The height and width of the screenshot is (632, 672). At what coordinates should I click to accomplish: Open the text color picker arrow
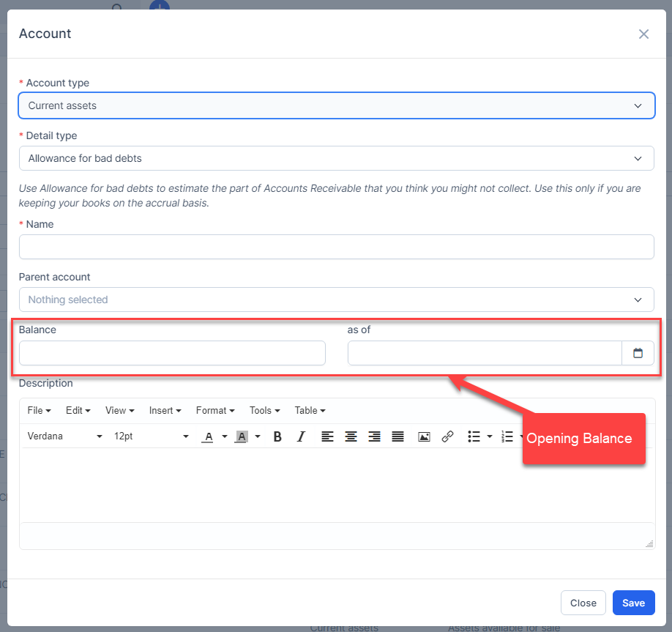(x=225, y=436)
